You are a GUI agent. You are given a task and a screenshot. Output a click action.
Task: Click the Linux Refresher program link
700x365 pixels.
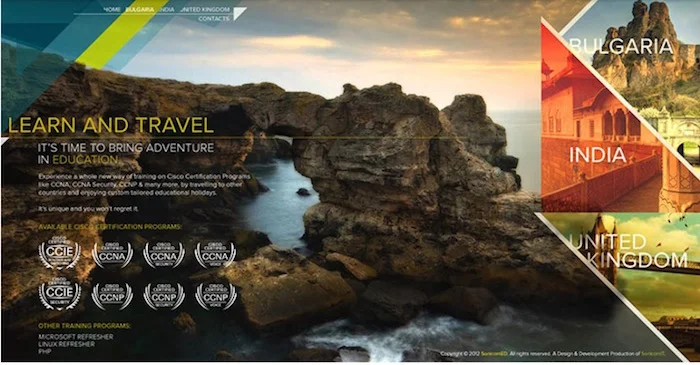(66, 344)
